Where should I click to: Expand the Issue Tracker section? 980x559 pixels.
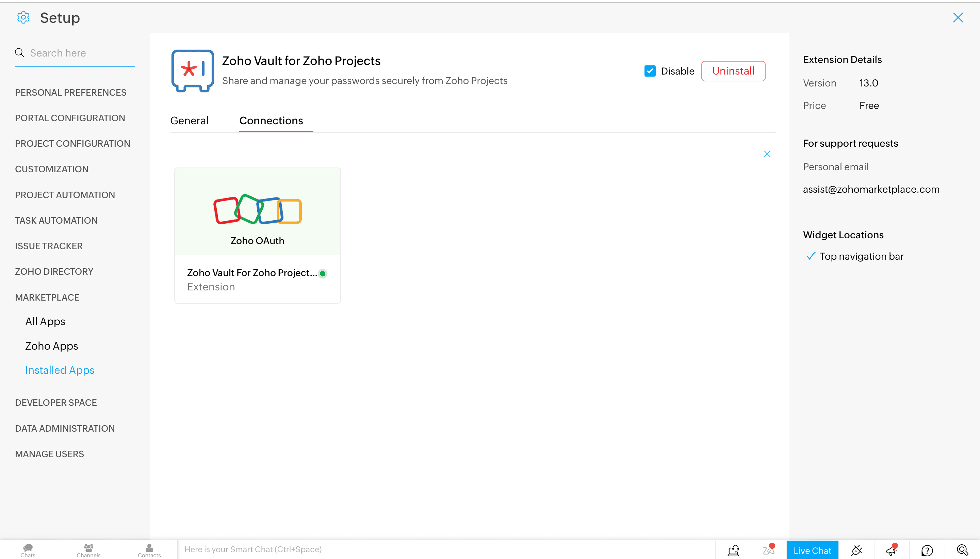pos(49,246)
